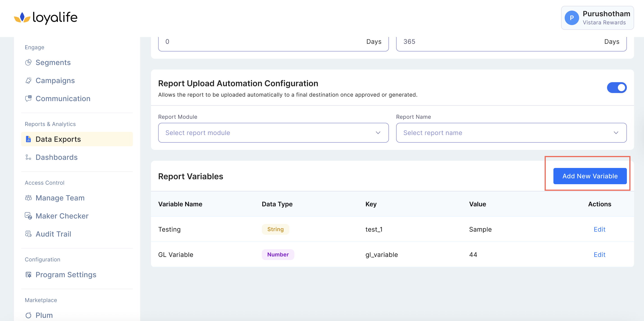Click the Campaigns megaphone icon
Screen dimensions: 644x321
pyautogui.click(x=28, y=80)
